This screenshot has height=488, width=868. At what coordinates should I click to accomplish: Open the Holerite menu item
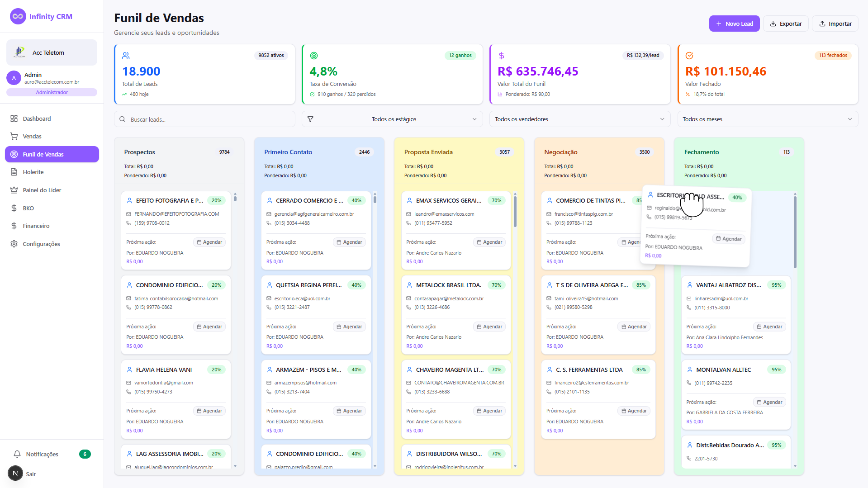pos(33,172)
